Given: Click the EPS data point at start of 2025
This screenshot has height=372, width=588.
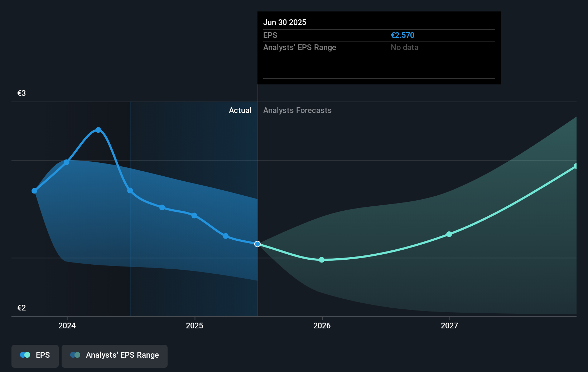Looking at the screenshot, I should (x=194, y=215).
